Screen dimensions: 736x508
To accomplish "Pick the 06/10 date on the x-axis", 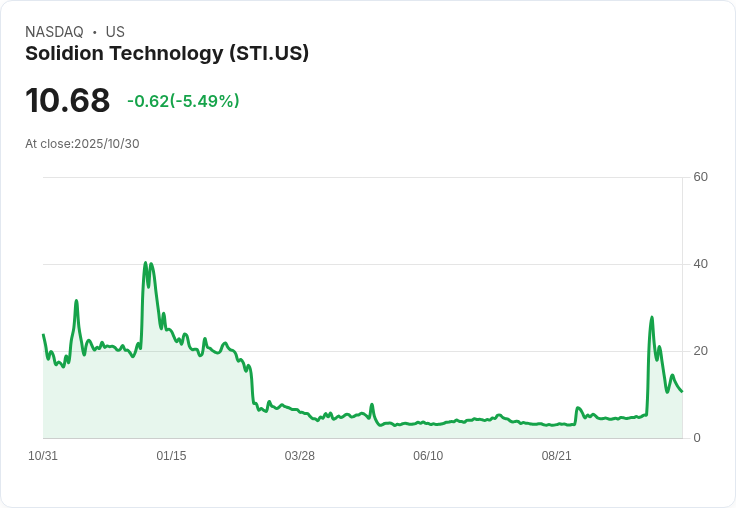I will click(x=428, y=456).
